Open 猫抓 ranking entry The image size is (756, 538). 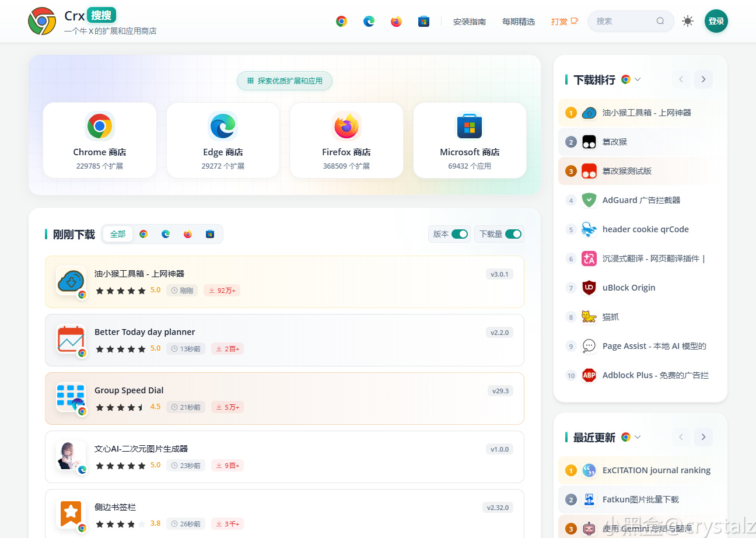tap(640, 317)
